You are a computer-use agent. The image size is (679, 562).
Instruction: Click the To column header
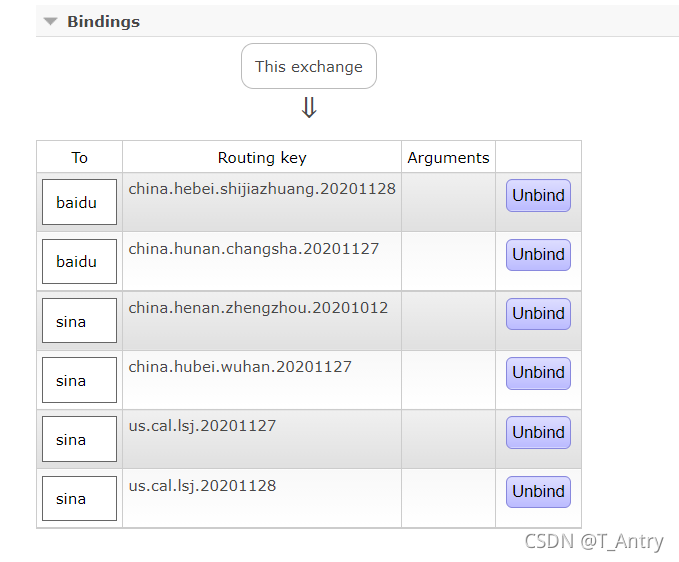pos(79,157)
